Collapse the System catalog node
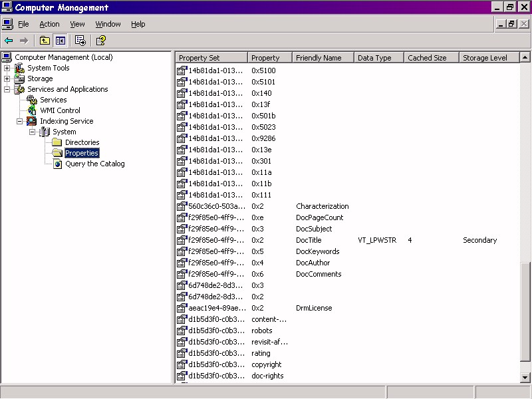Screen dimensions: 532x399 32,132
